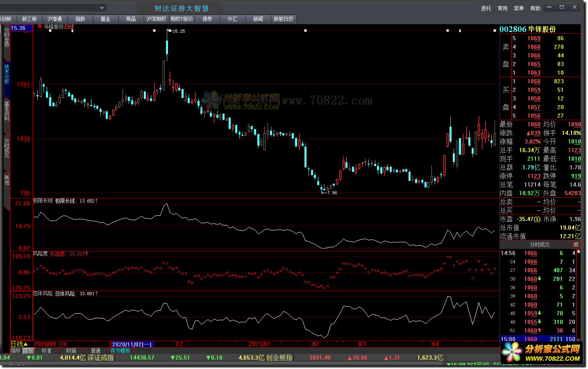Click the 12.21亿 circulating market cap value

[x=570, y=236]
